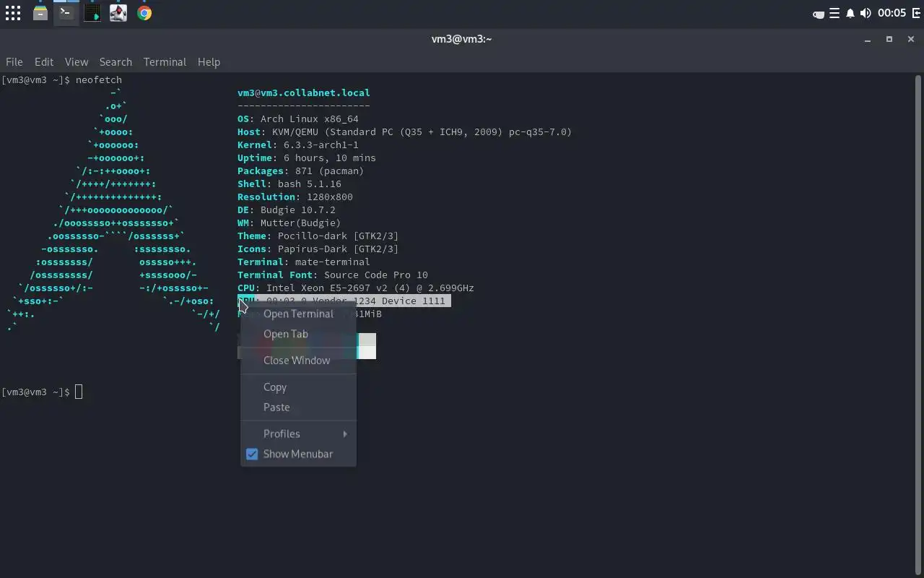Click the 'Theme: Pocillo-dark' line
This screenshot has width=924, height=578.
pyautogui.click(x=318, y=236)
